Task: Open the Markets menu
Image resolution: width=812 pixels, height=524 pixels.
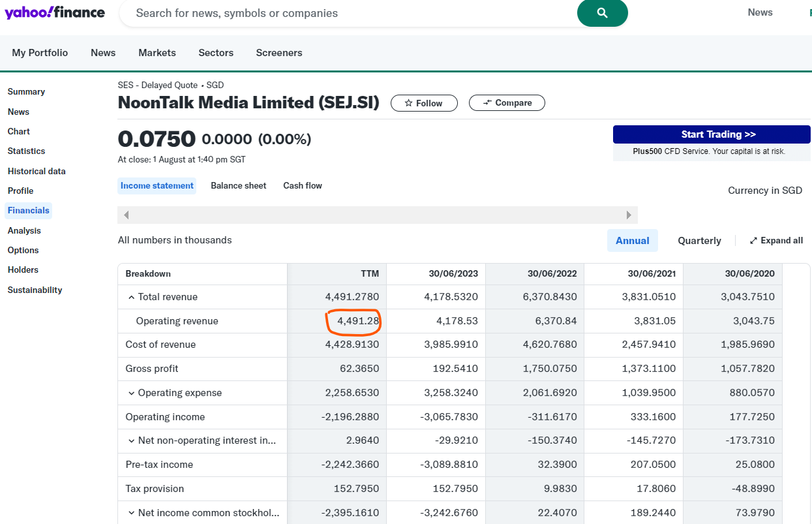Action: coord(157,53)
